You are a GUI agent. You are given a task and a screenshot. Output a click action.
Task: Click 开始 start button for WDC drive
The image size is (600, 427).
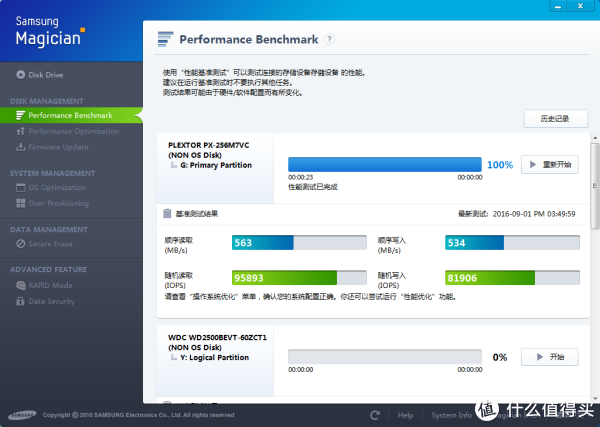coord(549,357)
